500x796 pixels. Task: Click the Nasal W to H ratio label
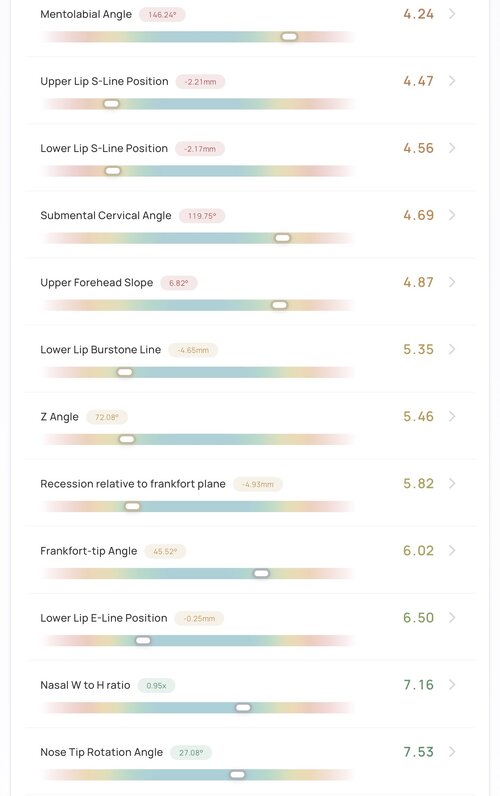point(85,685)
